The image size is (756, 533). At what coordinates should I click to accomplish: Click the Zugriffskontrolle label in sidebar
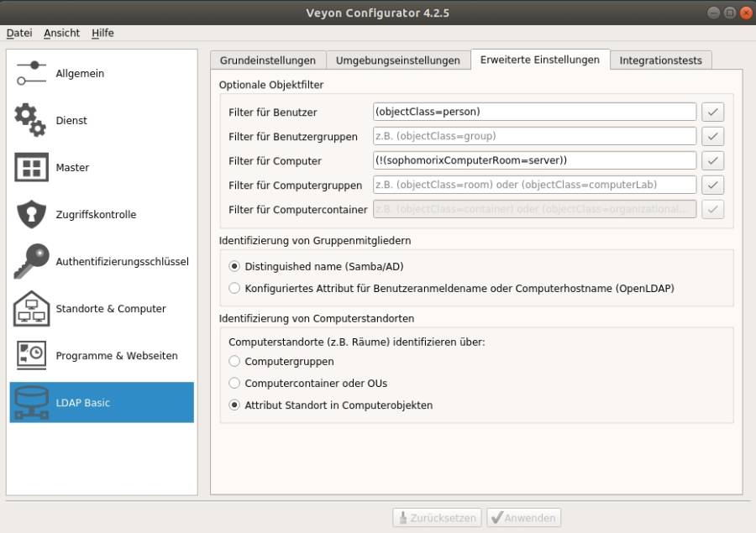click(96, 214)
